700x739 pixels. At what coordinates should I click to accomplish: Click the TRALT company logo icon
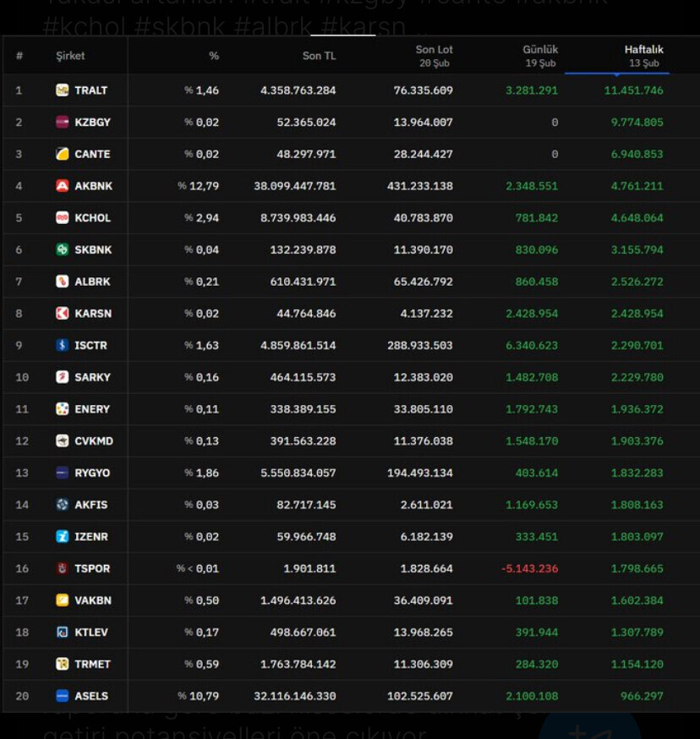[62, 90]
